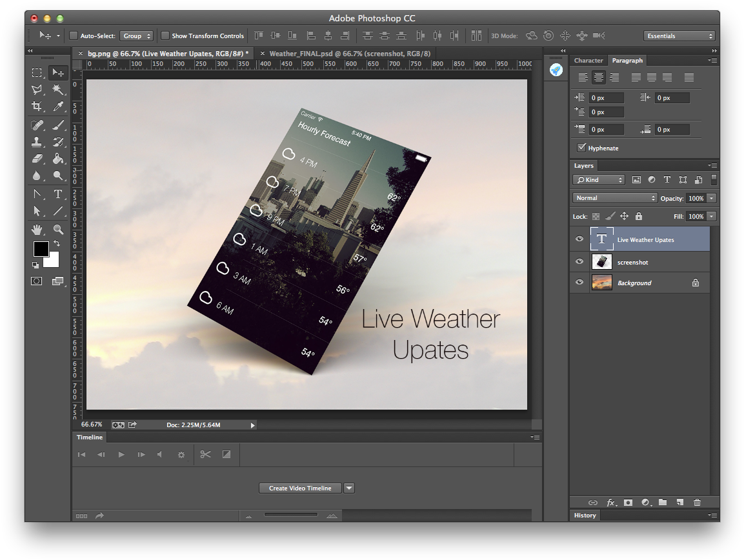
Task: Select the bg.png document tab
Action: tap(168, 54)
